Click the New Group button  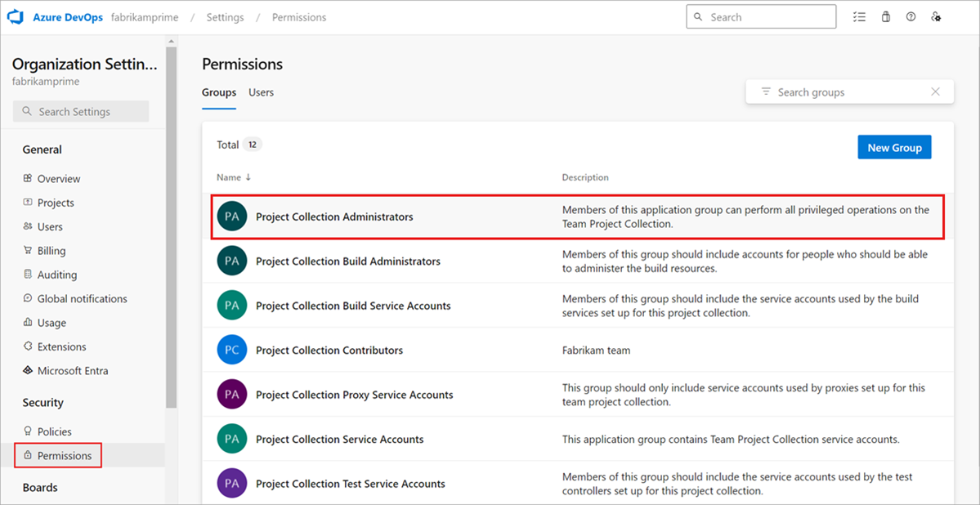click(894, 148)
